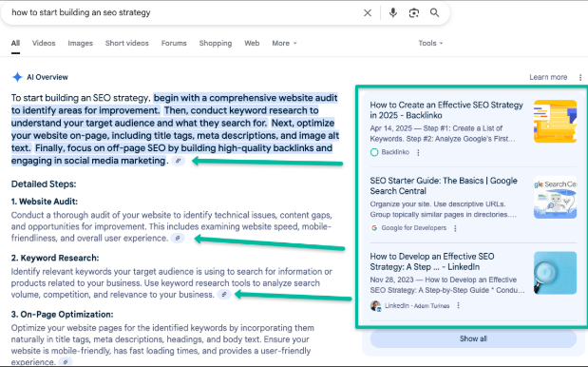Click the LinkedIn · Adam Turines source name
The image size is (588, 367).
point(417,306)
